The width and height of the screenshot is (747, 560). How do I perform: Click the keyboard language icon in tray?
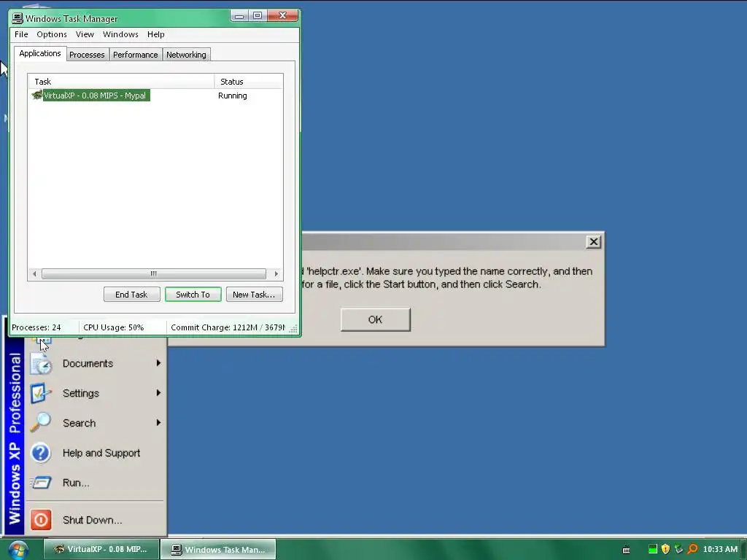click(x=627, y=550)
